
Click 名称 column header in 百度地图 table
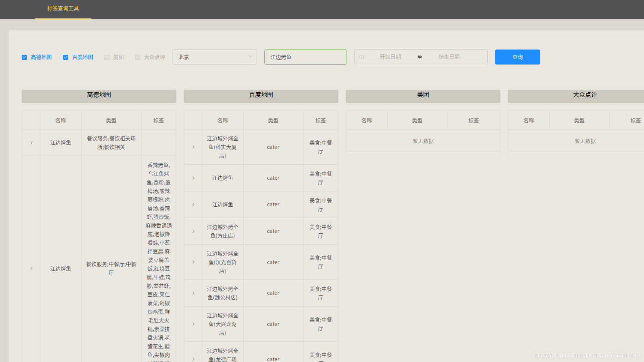click(222, 120)
